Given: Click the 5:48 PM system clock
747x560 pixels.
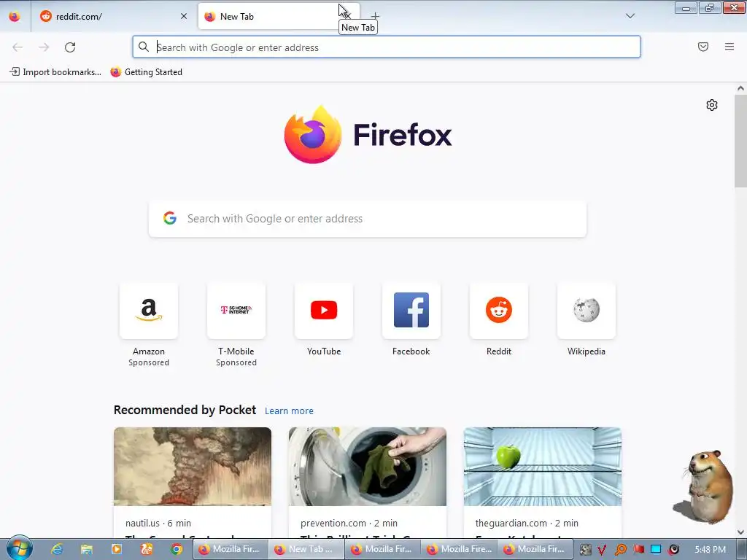Looking at the screenshot, I should click(710, 550).
